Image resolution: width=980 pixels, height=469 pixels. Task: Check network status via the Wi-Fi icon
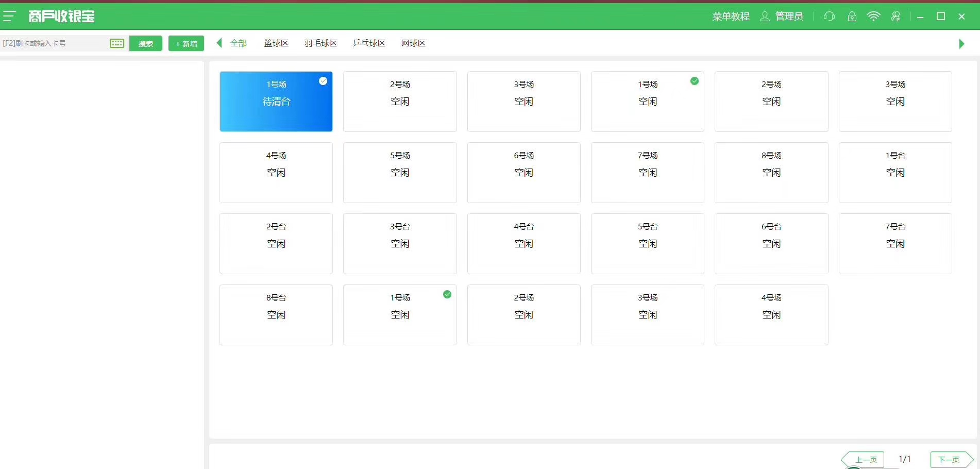[873, 16]
